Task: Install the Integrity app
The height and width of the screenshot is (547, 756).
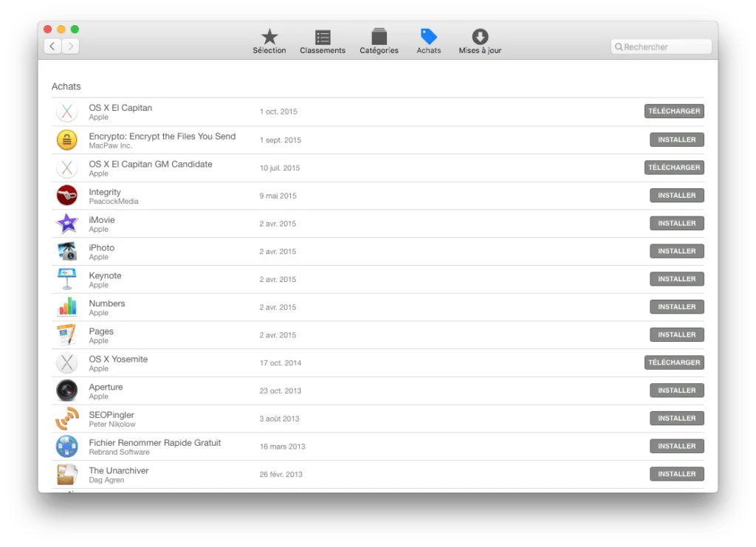Action: (676, 196)
